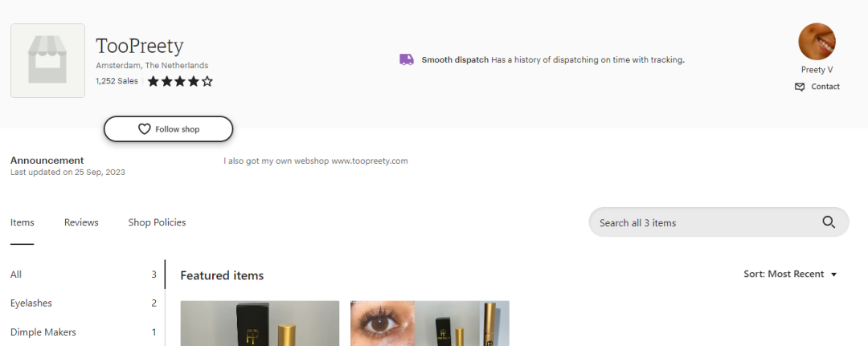Click the magnifying glass search icon

pos(828,222)
